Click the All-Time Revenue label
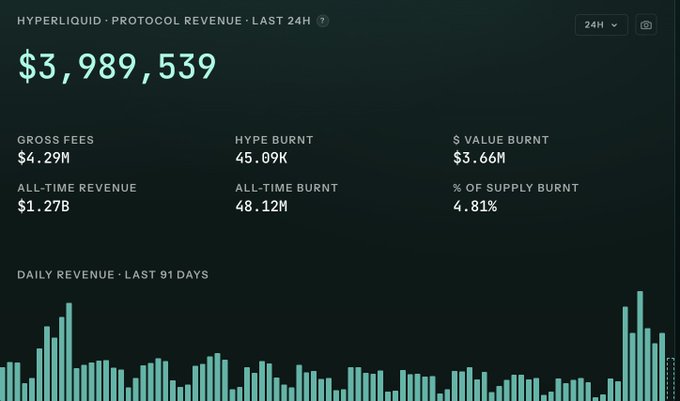This screenshot has height=401, width=680. click(x=77, y=188)
